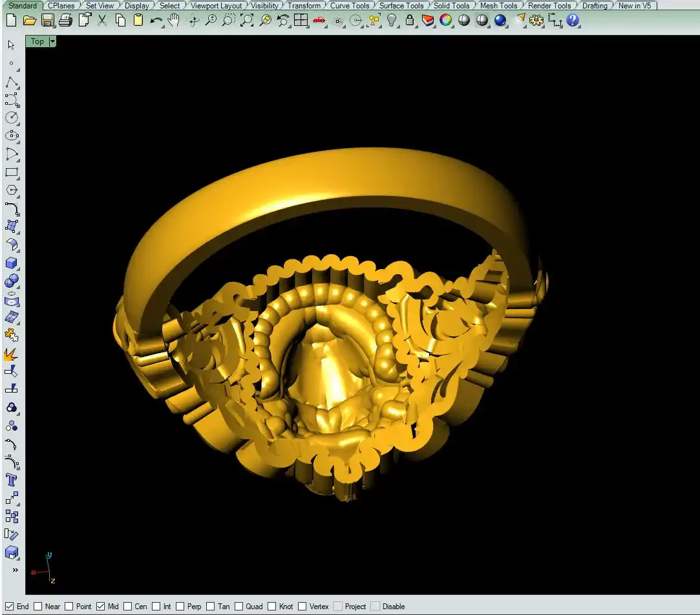Image resolution: width=700 pixels, height=615 pixels.
Task: Click the Undo arrow icon
Action: pyautogui.click(x=156, y=20)
